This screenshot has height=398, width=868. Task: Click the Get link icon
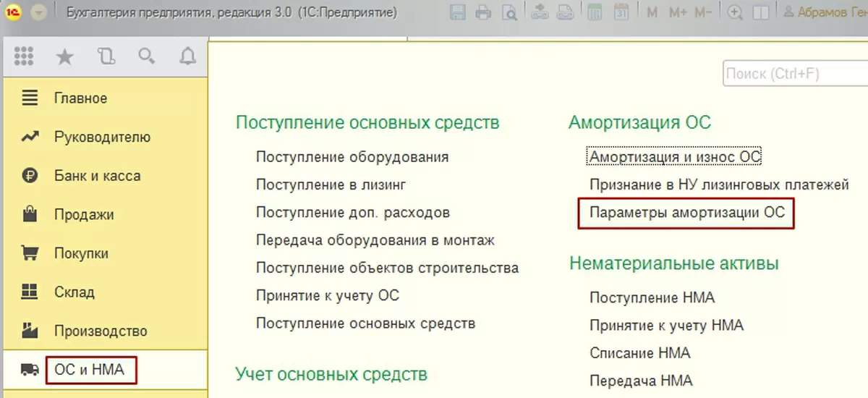(541, 13)
